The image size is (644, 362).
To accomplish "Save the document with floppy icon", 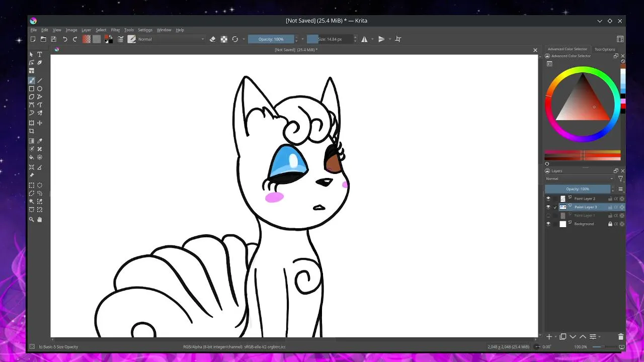I will 53,39.
